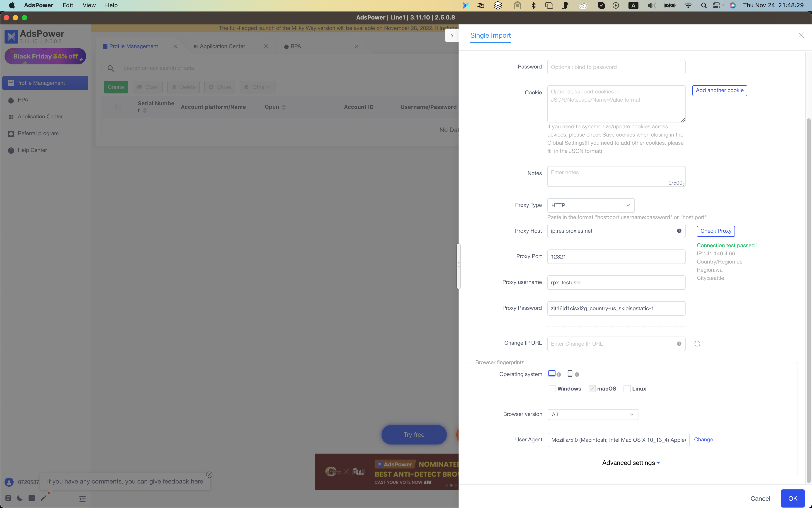The width and height of the screenshot is (812, 508).
Task: Open Spotlight search in the menu bar
Action: (704, 5)
